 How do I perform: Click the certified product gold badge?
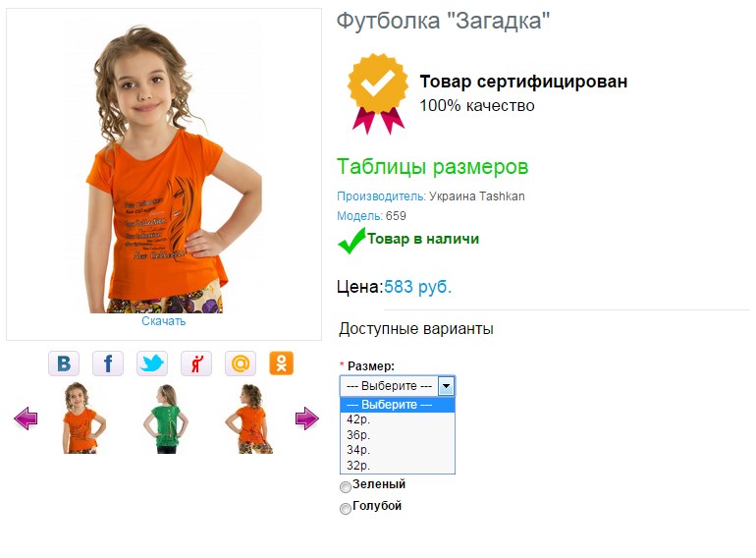[378, 93]
